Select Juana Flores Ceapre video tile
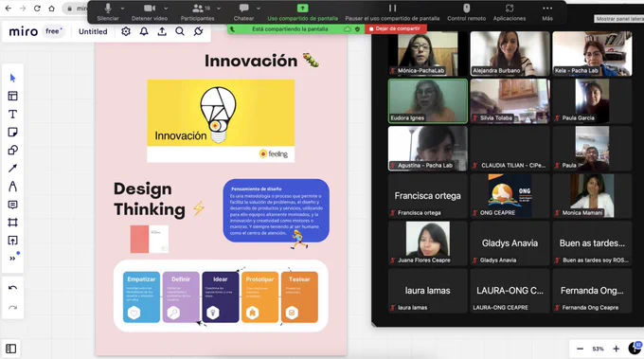The width and height of the screenshot is (644, 359). click(427, 243)
